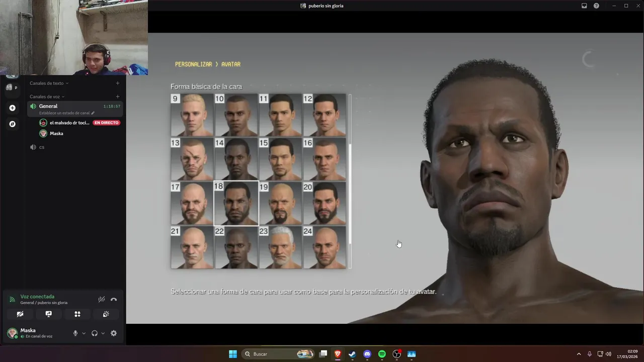Choose face shape number 14

[x=236, y=159]
